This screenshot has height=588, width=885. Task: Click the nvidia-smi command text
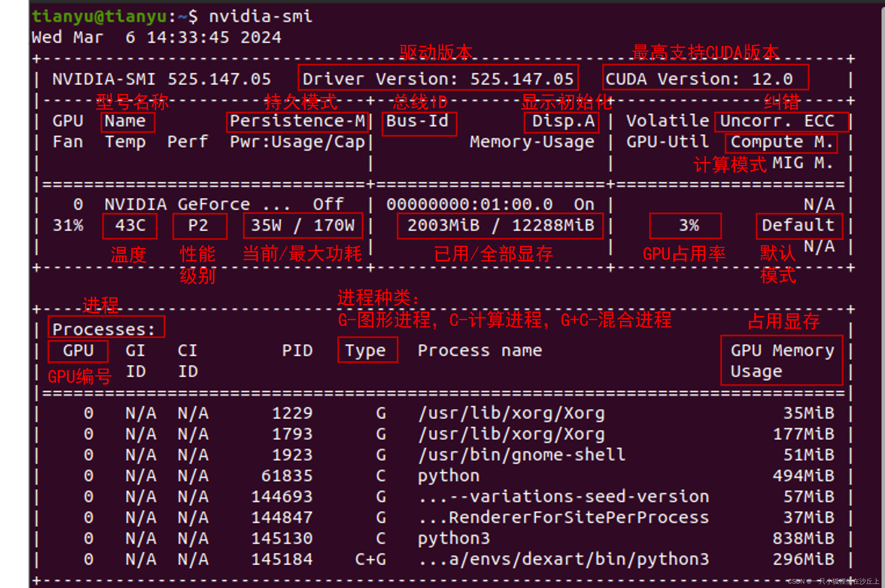pyautogui.click(x=260, y=17)
